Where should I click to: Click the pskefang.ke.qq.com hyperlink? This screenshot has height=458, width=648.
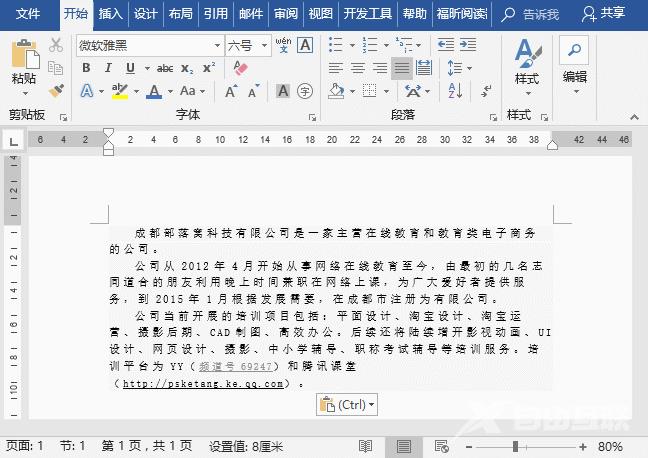(189, 383)
